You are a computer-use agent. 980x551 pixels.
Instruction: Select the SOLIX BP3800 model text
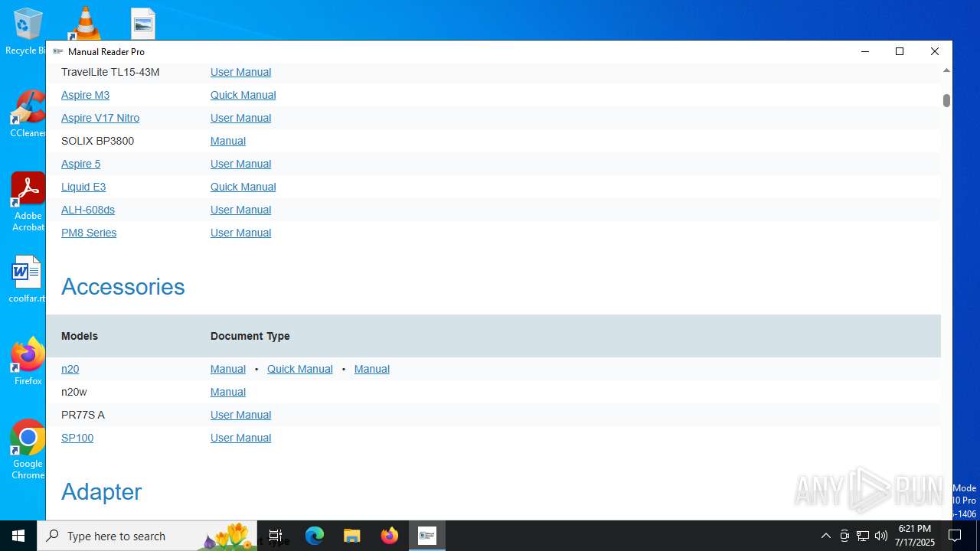(x=97, y=141)
